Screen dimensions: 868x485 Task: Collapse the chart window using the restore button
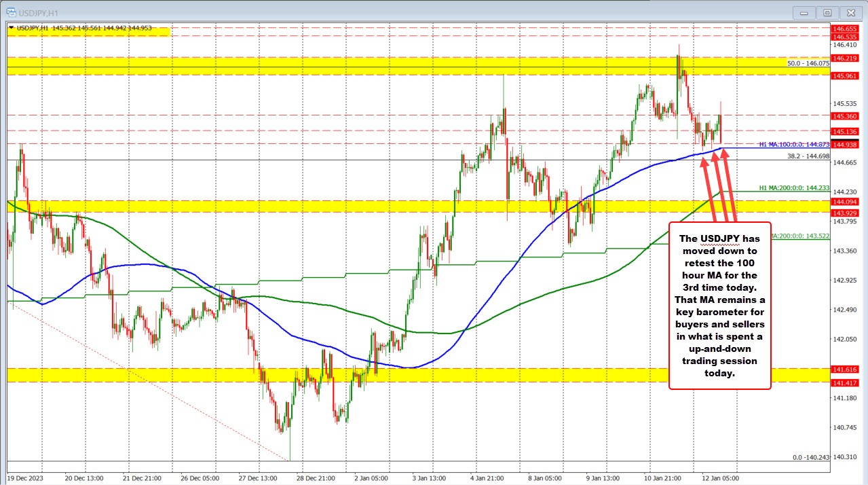point(827,12)
